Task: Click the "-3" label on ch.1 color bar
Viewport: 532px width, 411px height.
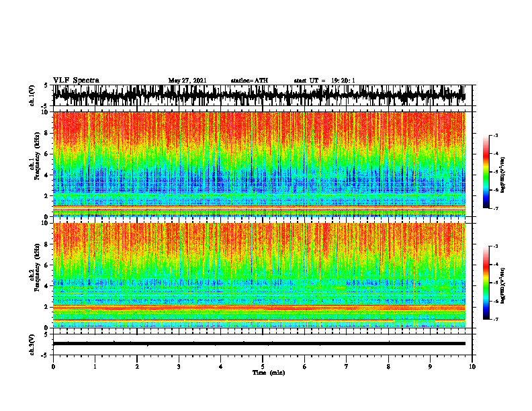Action: [495, 136]
